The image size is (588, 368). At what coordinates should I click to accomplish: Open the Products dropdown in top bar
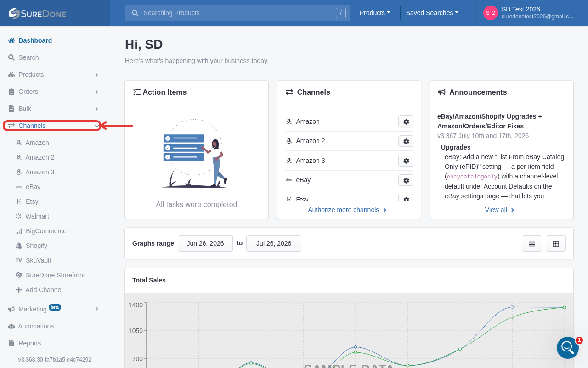point(375,13)
